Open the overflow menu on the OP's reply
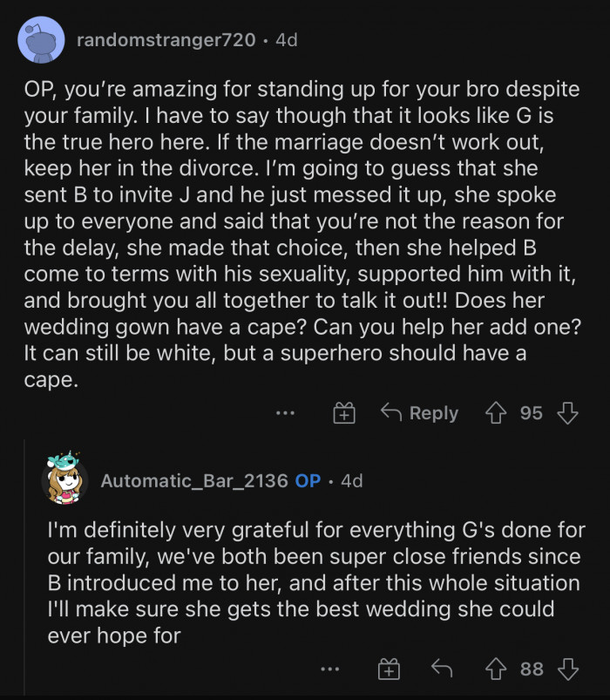 coord(329,669)
